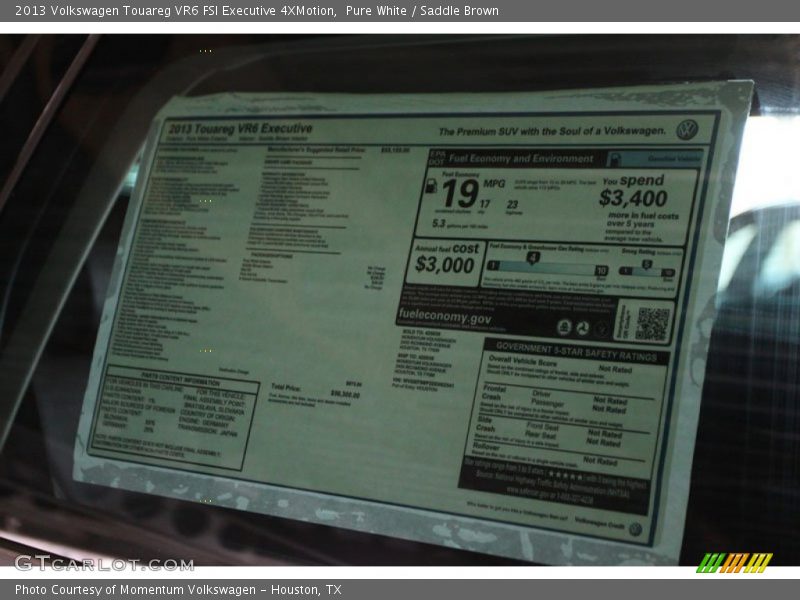Click the fuel pump icon beside 19 MPG

pyautogui.click(x=433, y=186)
